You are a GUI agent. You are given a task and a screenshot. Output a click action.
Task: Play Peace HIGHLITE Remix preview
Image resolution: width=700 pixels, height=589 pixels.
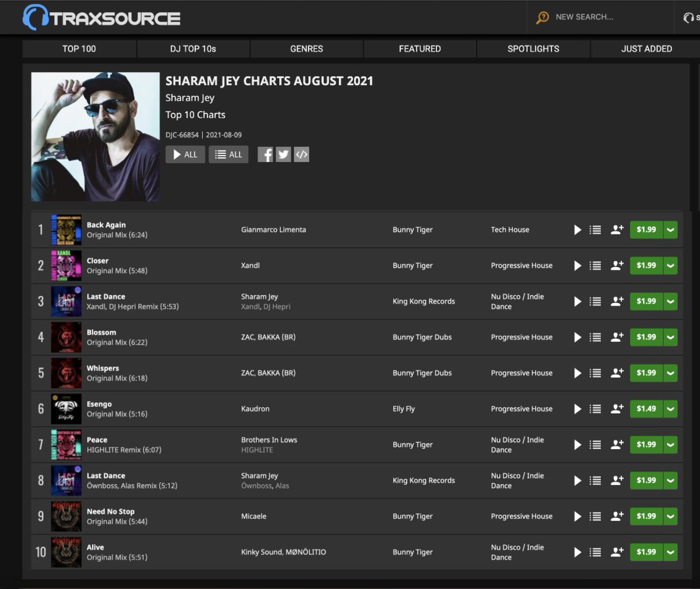point(577,445)
